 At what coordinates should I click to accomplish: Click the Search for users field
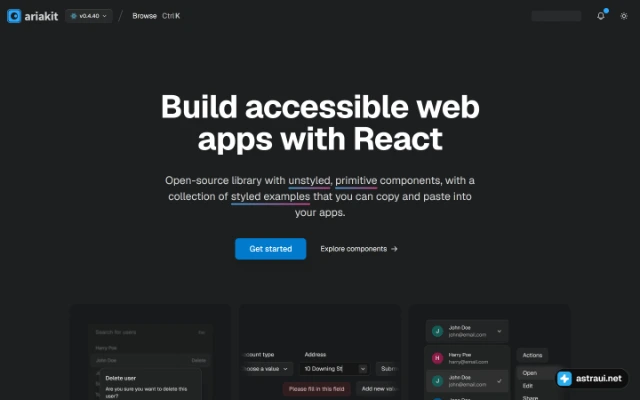click(x=150, y=332)
